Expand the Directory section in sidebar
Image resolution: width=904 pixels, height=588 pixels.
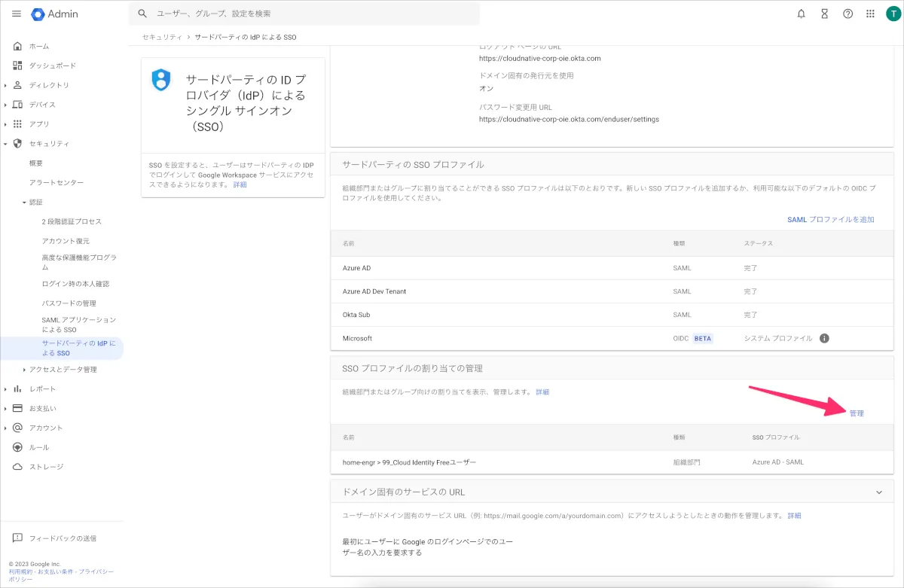pos(6,85)
